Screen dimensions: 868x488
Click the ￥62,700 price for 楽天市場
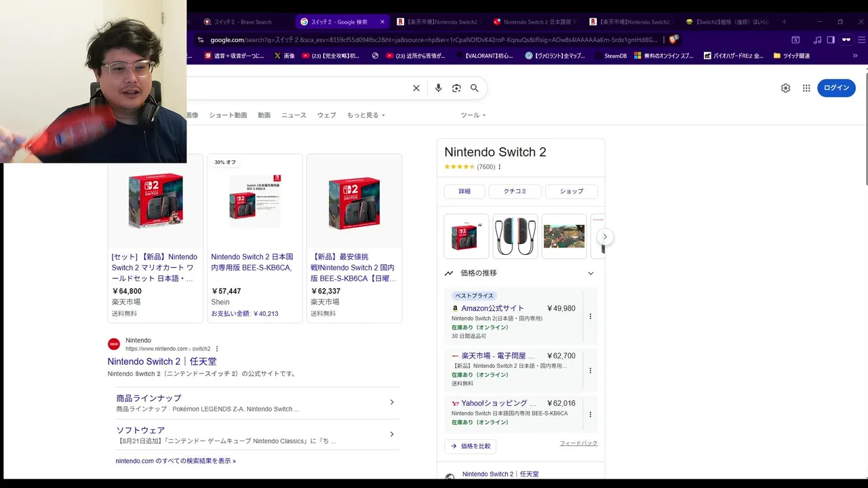click(561, 356)
